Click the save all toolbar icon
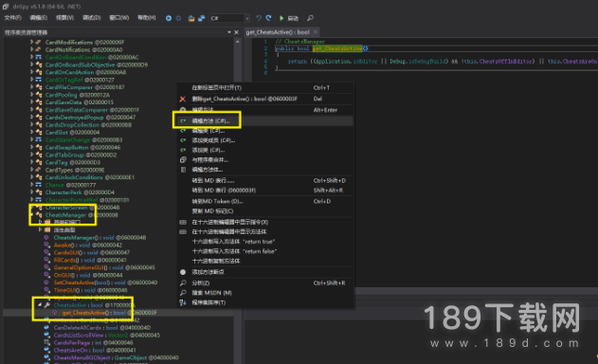 click(201, 18)
